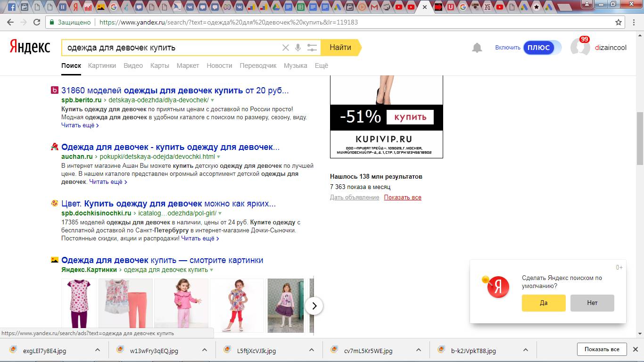Toggle the Yandex Plus switch
The height and width of the screenshot is (362, 644).
pyautogui.click(x=542, y=48)
